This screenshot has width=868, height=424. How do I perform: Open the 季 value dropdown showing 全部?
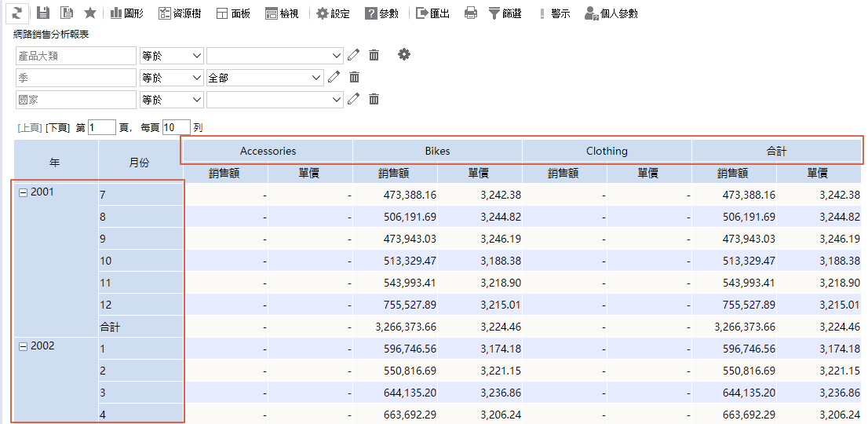click(264, 78)
